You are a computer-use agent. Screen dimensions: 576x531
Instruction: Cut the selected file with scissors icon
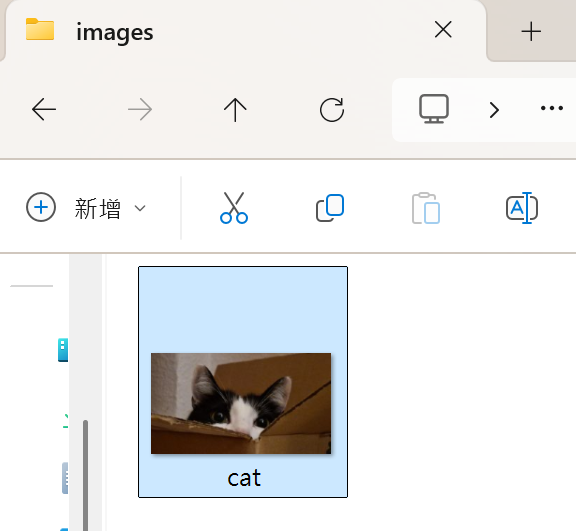click(234, 207)
